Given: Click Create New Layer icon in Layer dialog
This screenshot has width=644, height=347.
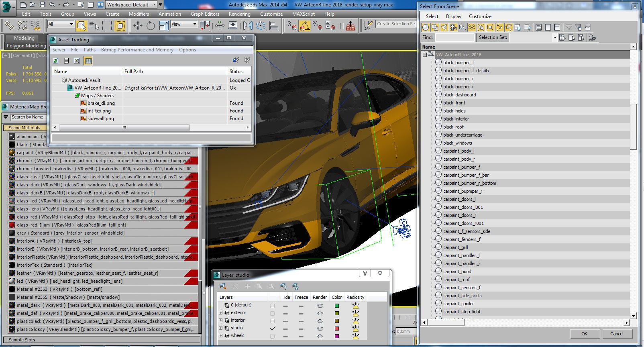Looking at the screenshot, I should (x=223, y=286).
